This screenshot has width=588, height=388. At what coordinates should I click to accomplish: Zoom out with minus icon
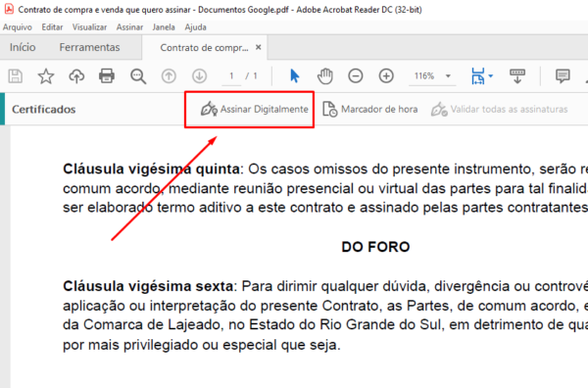tap(356, 76)
